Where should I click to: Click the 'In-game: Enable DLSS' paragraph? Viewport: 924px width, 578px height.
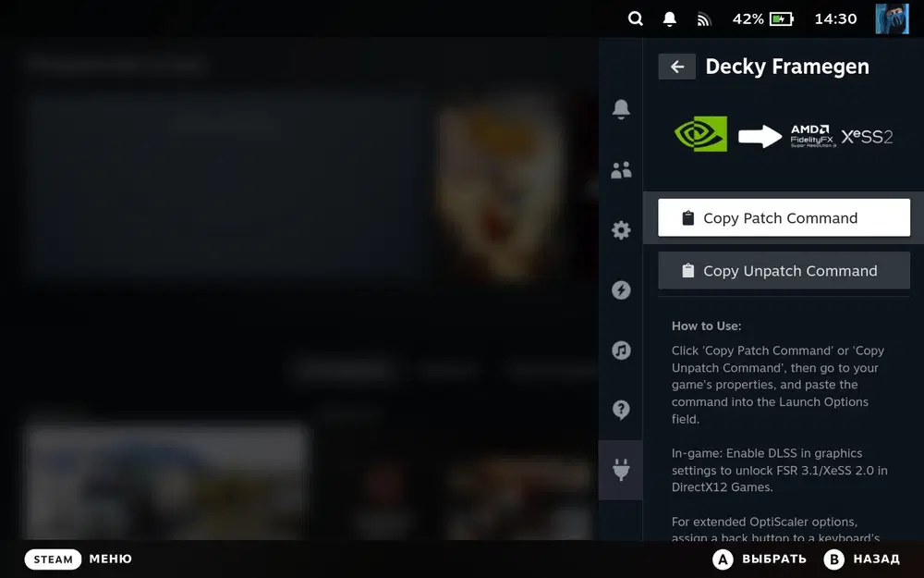(780, 470)
